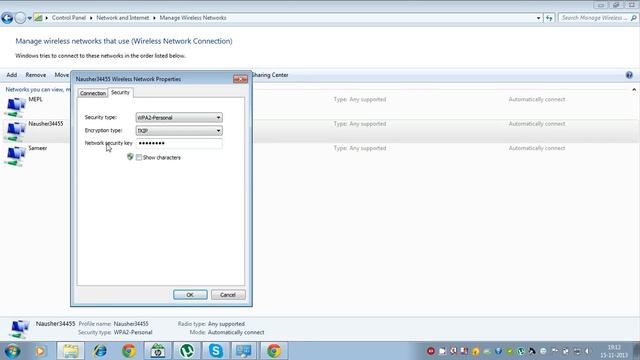The width and height of the screenshot is (640, 360).
Task: Select the MEPL network icon
Action: click(16, 107)
